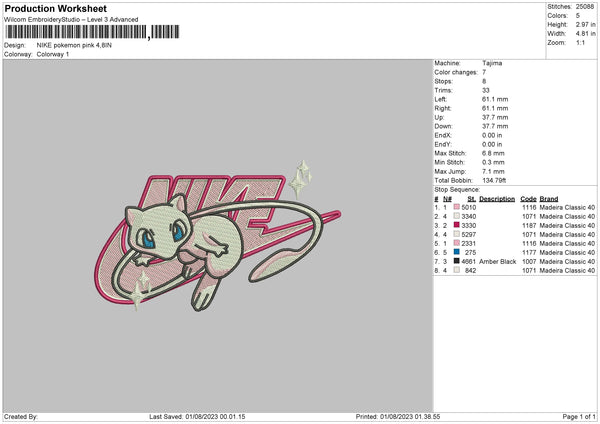Click the Stitches value 25088

(x=585, y=7)
